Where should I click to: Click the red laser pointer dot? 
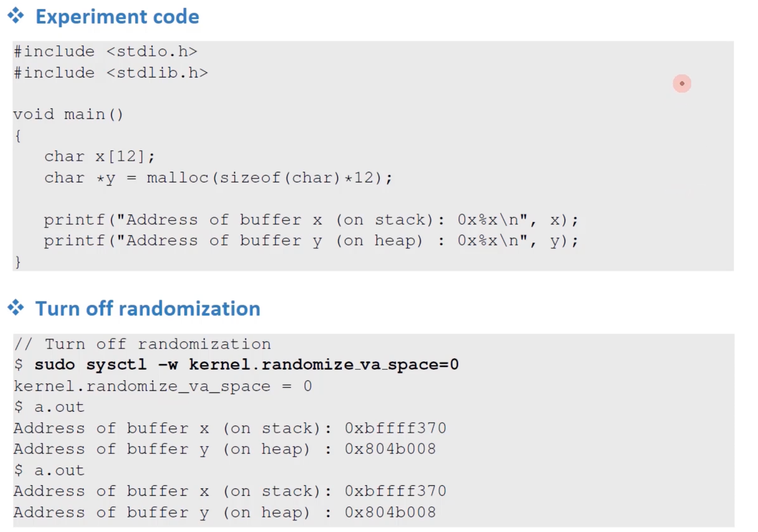pos(682,83)
